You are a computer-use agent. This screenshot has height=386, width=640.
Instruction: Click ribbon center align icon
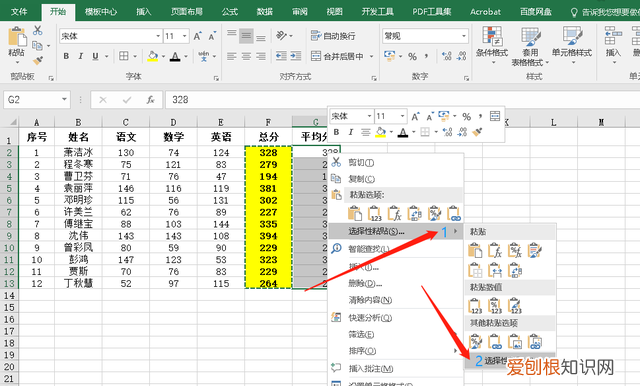coord(246,56)
